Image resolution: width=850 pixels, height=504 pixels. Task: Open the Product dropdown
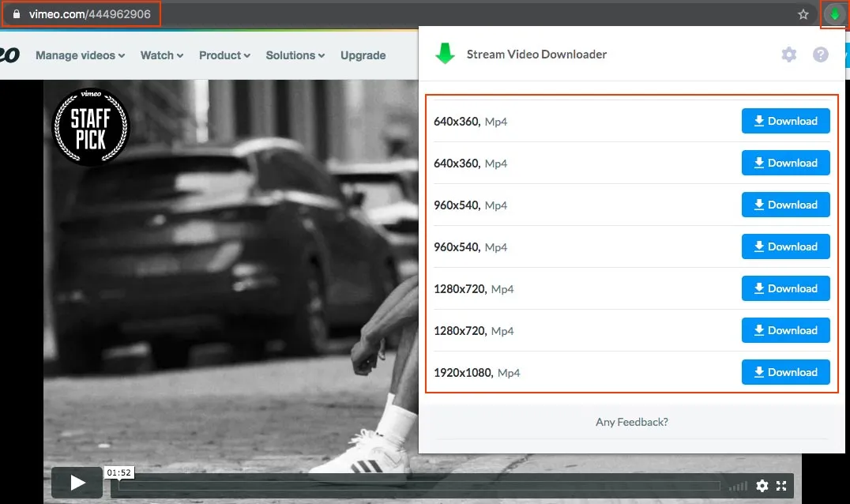point(224,55)
